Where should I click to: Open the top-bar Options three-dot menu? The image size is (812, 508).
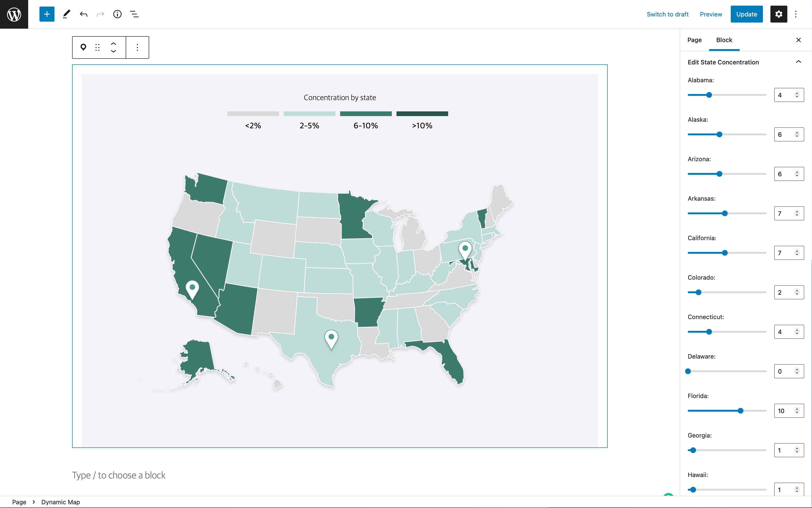796,14
